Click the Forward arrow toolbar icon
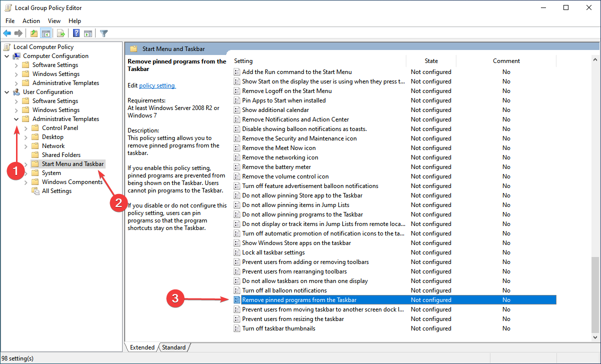The width and height of the screenshot is (601, 364). coord(19,33)
